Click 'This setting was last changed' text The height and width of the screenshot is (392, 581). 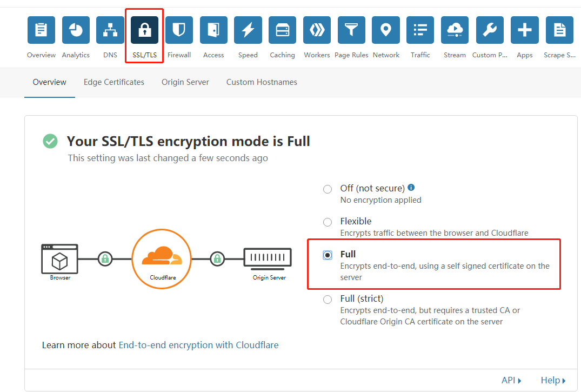(x=168, y=158)
